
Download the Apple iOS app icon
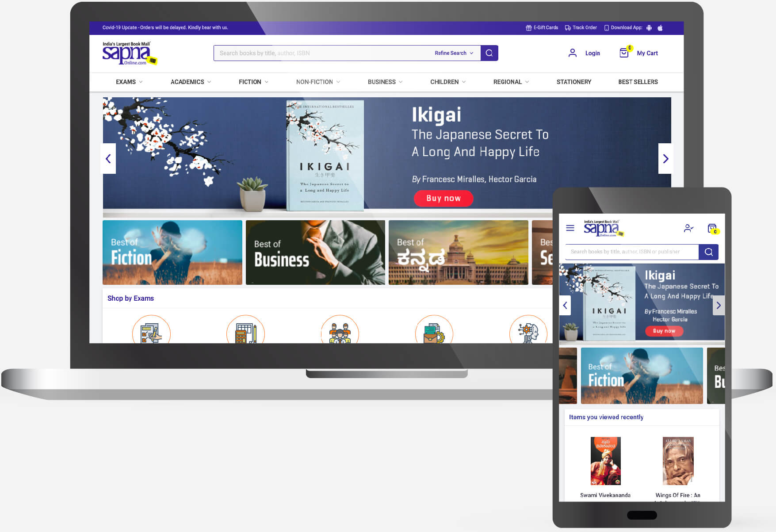pyautogui.click(x=660, y=28)
